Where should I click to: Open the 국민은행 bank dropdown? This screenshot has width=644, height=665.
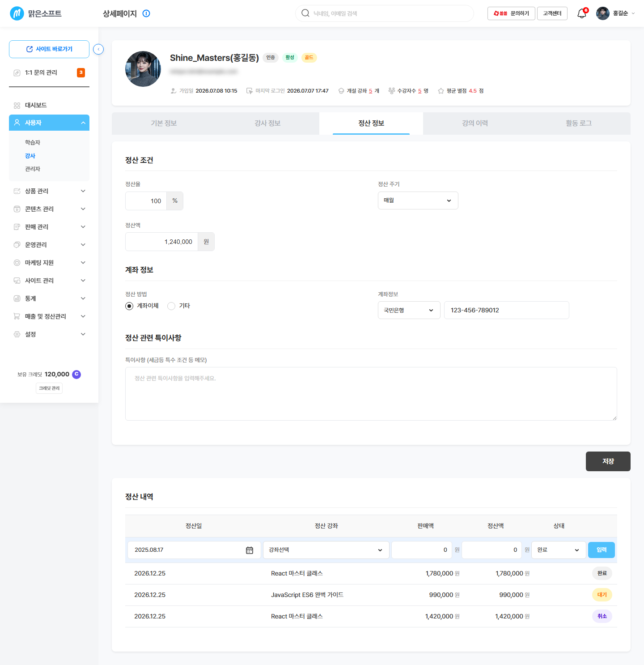click(409, 310)
